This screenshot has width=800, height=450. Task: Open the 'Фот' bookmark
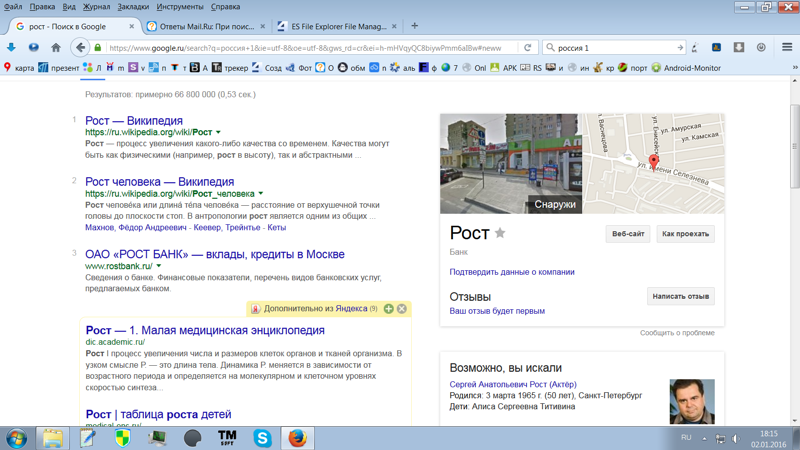coord(299,68)
